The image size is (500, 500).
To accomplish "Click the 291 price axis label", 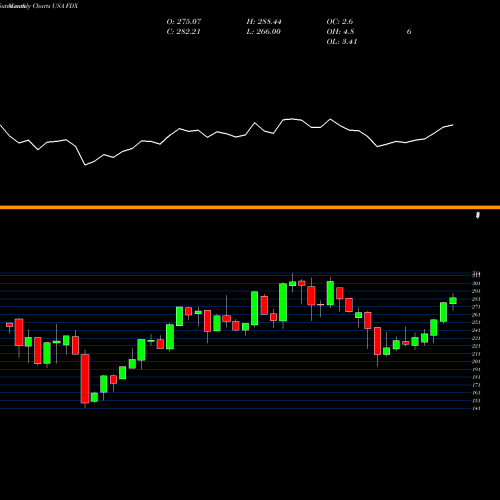I will (x=476, y=291).
